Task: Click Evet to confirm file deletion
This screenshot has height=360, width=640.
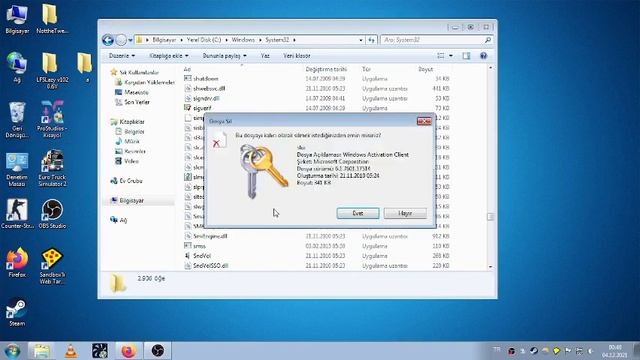Action: pyautogui.click(x=358, y=213)
